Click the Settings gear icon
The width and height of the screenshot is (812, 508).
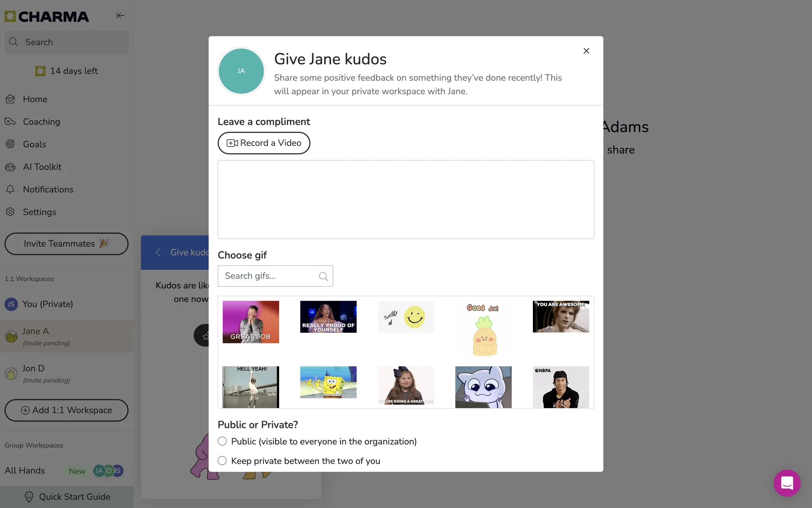(10, 212)
